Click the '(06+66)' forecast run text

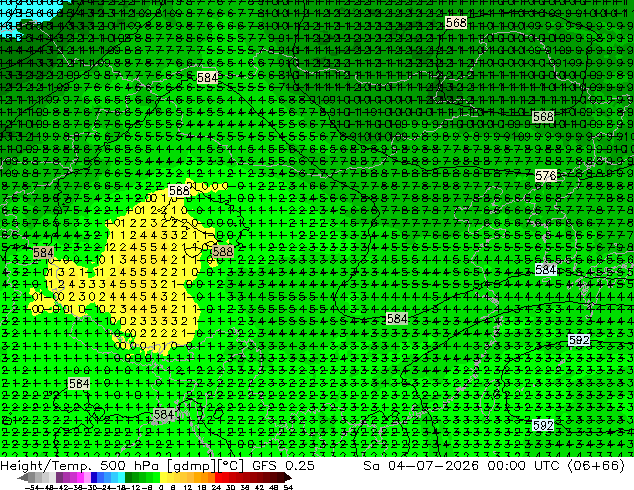pos(596,466)
